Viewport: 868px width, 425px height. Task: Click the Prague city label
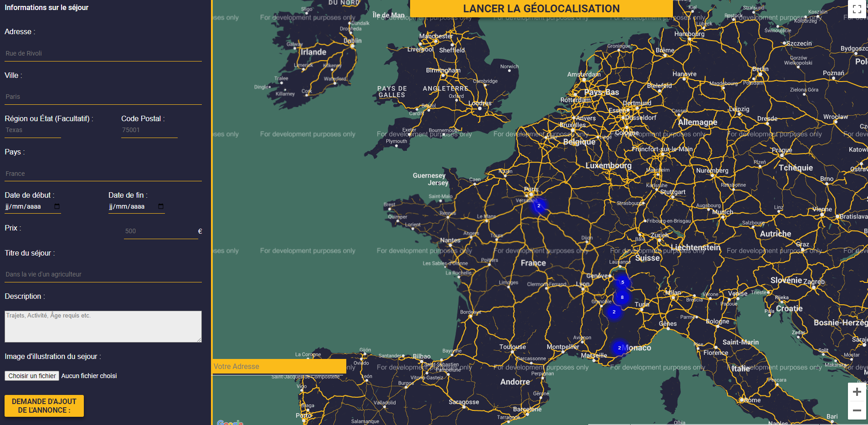tap(782, 150)
